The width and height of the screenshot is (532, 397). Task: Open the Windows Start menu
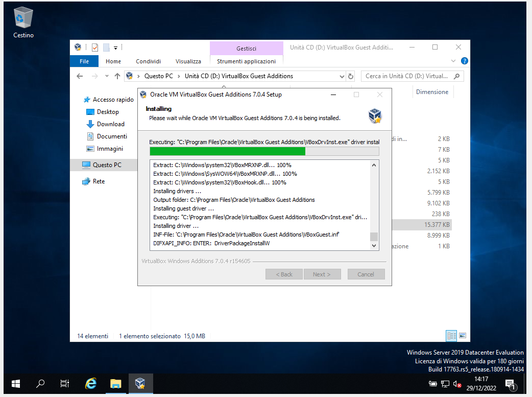point(16,384)
